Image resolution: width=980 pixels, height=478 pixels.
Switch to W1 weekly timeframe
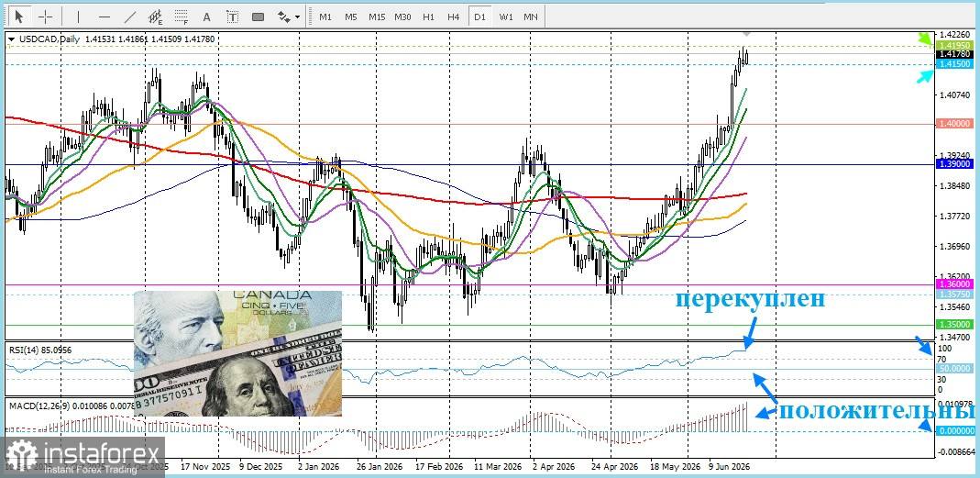pyautogui.click(x=506, y=17)
